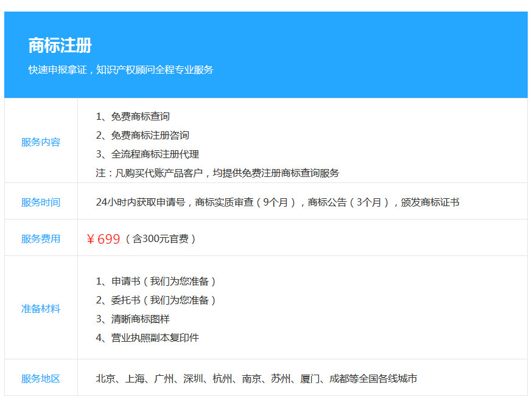
Task: Click the red ¥699 price
Action: [x=103, y=239]
